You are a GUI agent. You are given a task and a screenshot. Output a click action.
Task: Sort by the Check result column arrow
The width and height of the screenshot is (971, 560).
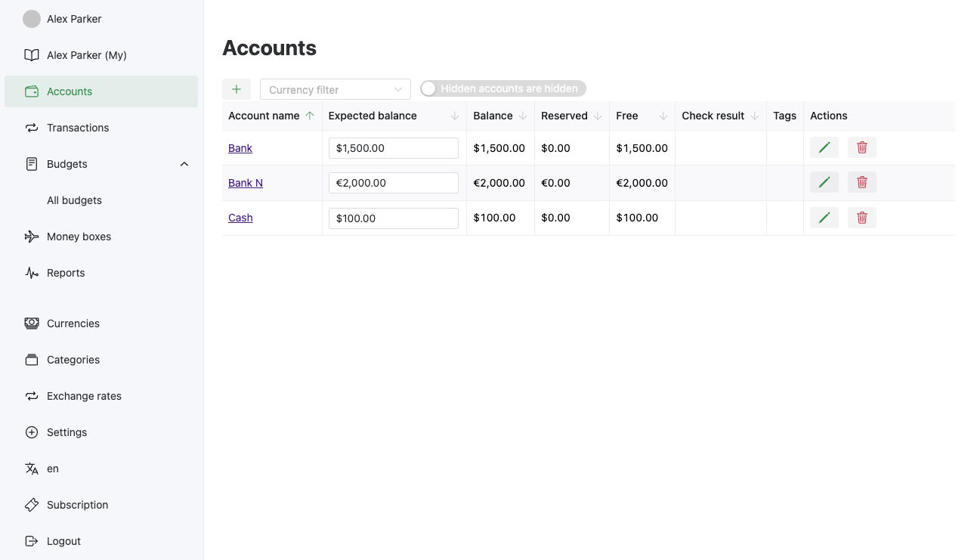755,116
